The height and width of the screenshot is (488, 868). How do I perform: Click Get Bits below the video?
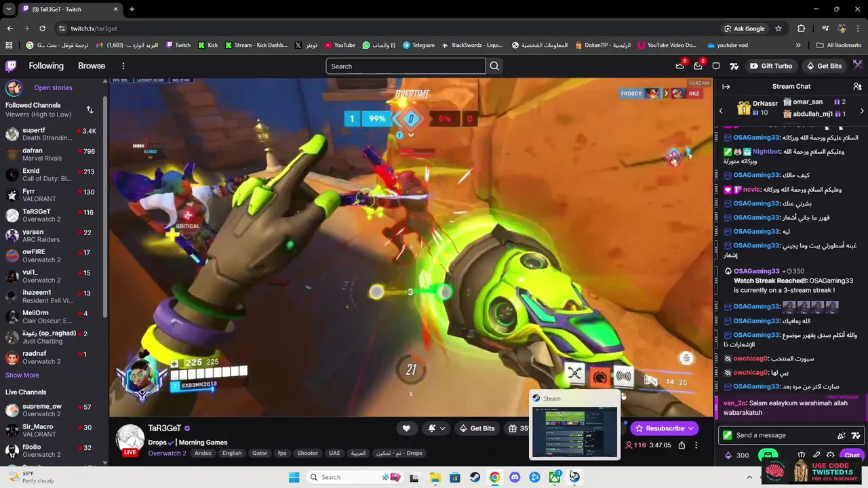[477, 428]
